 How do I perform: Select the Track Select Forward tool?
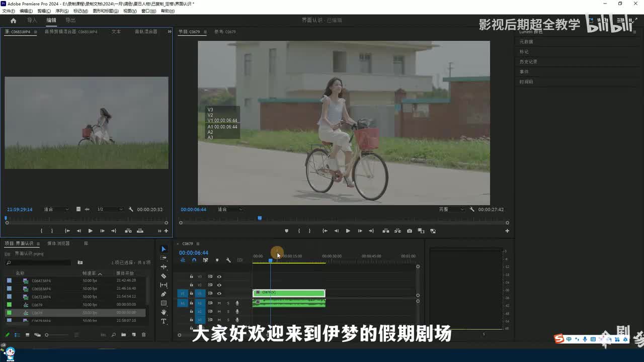164,258
